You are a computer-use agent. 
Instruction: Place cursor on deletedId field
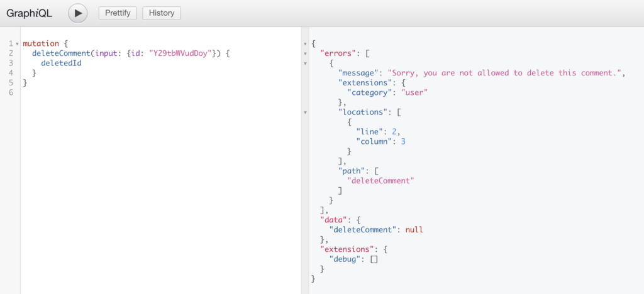(61, 63)
